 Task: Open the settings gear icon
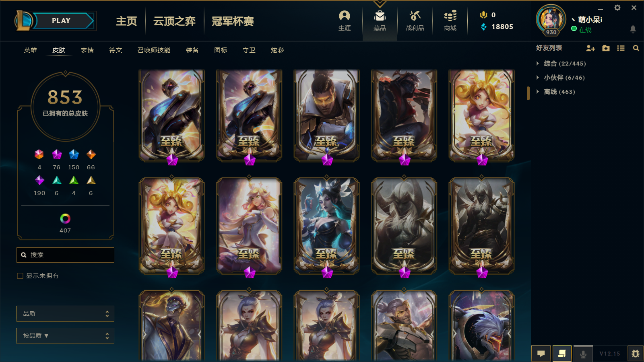point(617,8)
